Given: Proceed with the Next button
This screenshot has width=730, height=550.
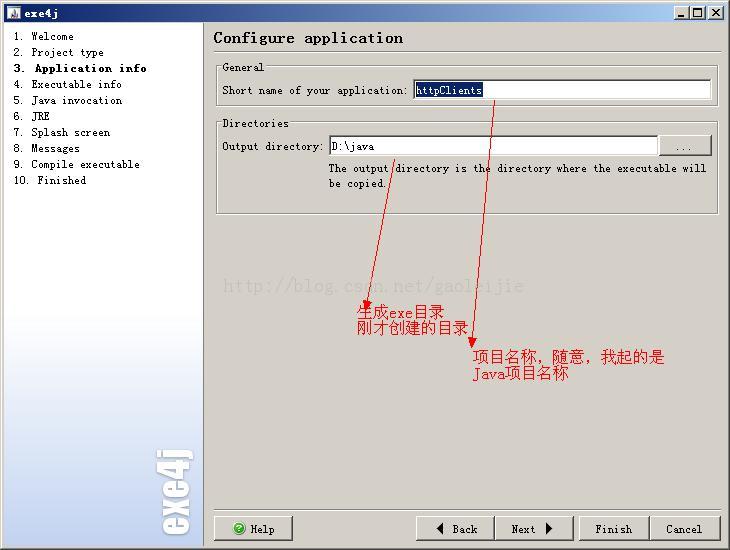Looking at the screenshot, I should tap(534, 529).
